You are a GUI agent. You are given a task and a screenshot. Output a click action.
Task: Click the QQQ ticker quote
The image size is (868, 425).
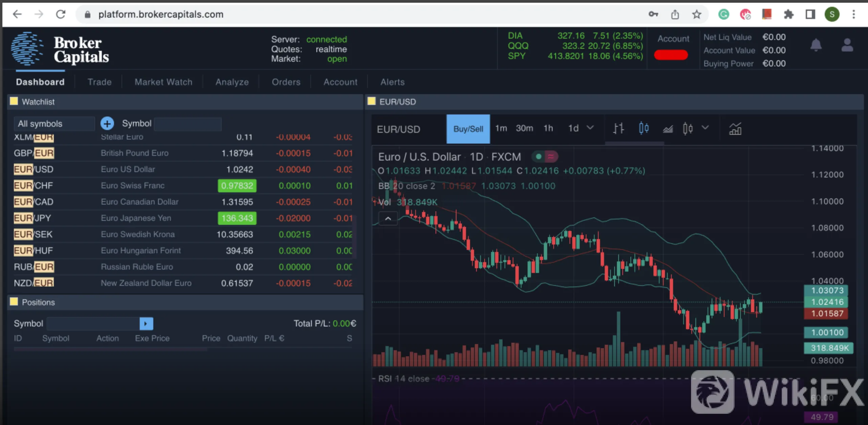575,46
